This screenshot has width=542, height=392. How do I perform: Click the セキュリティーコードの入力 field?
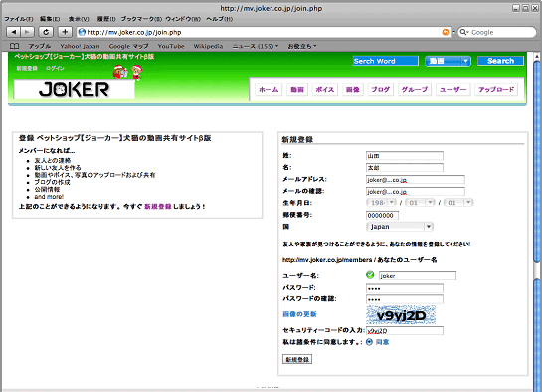pyautogui.click(x=405, y=331)
